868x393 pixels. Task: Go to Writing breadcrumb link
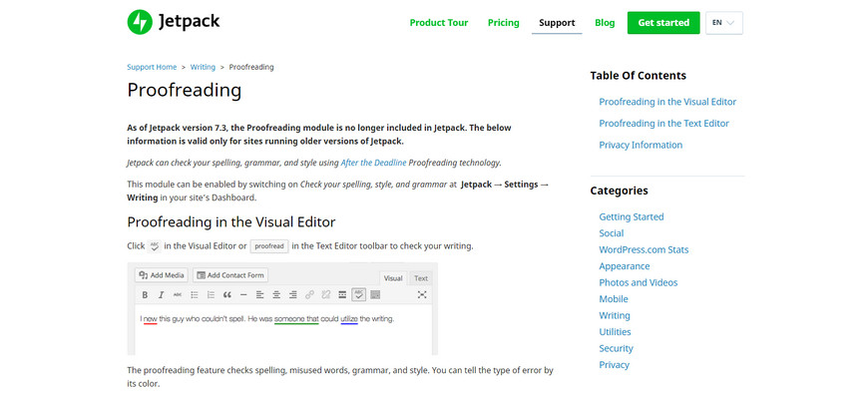point(203,67)
